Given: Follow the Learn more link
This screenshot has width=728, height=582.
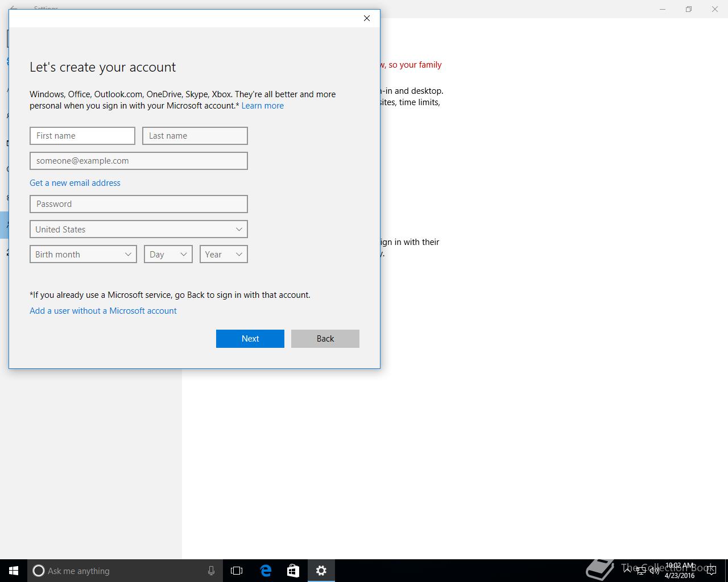Looking at the screenshot, I should [263, 106].
